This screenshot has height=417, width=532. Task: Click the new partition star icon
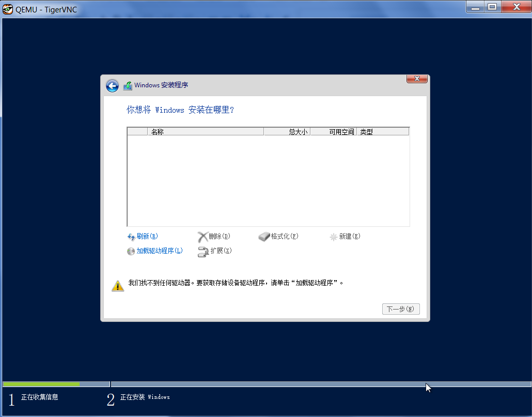334,237
